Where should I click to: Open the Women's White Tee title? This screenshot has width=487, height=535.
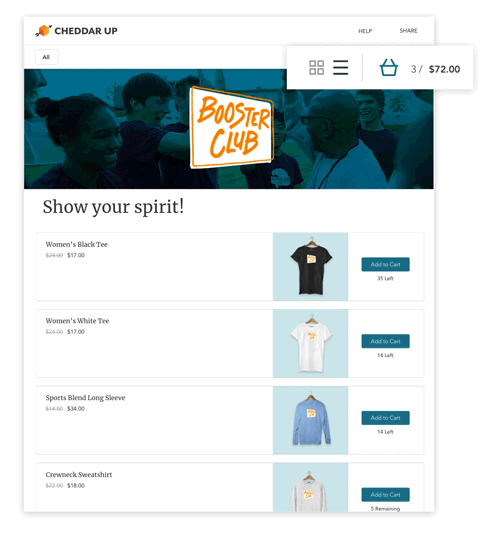(x=77, y=321)
